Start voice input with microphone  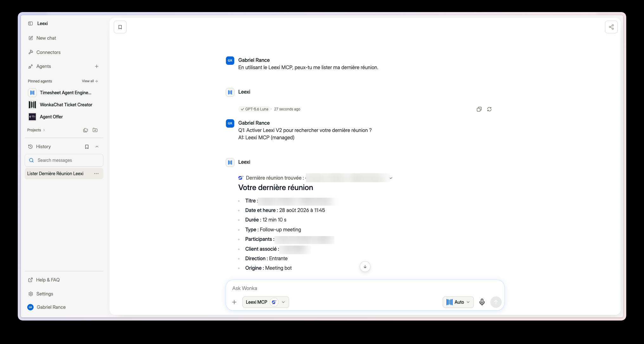(482, 302)
